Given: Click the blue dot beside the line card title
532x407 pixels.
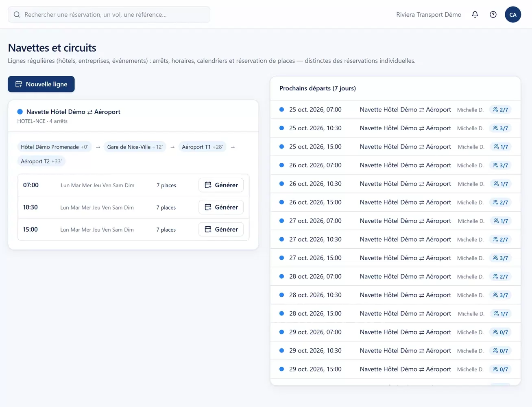Looking at the screenshot, I should point(20,112).
